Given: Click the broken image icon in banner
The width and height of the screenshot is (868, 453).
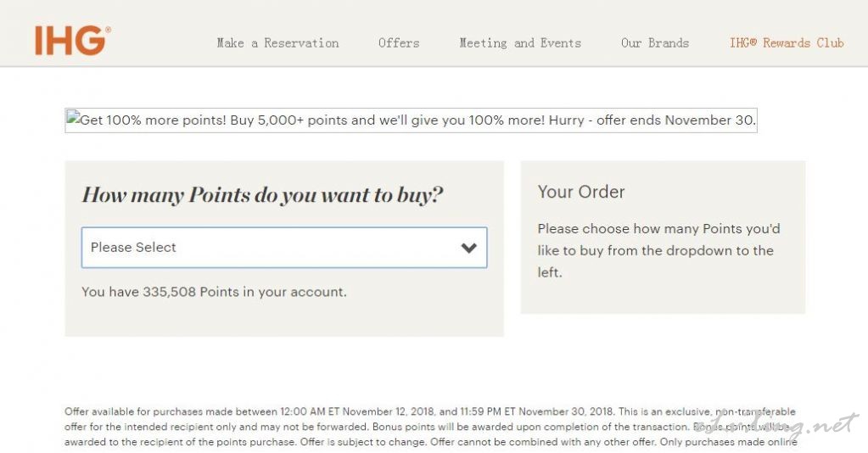Looking at the screenshot, I should 73,120.
